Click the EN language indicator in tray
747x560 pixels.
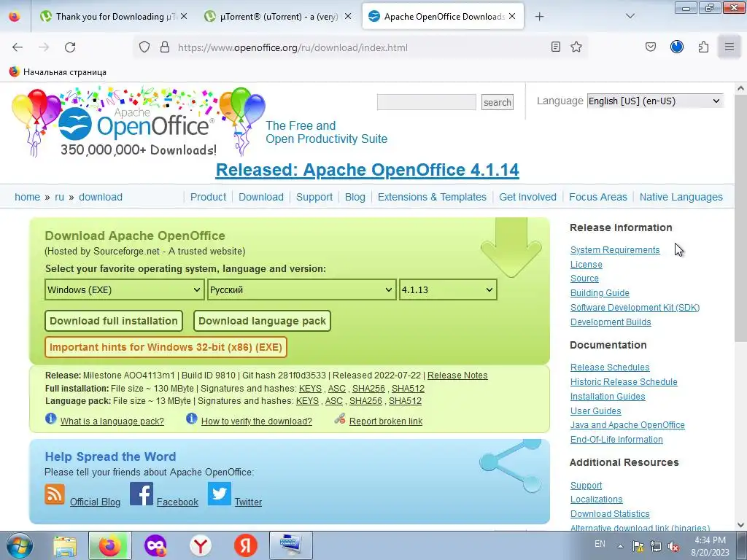[600, 544]
